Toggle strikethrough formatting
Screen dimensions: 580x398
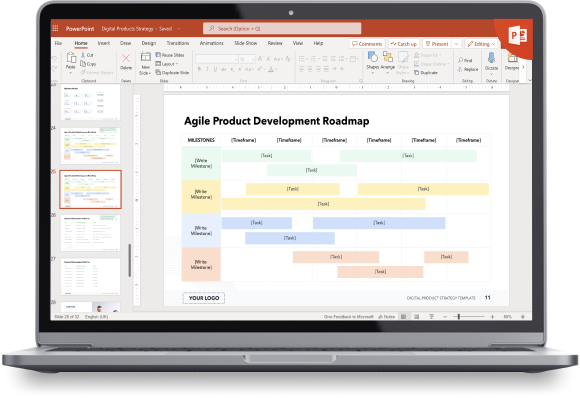[224, 69]
